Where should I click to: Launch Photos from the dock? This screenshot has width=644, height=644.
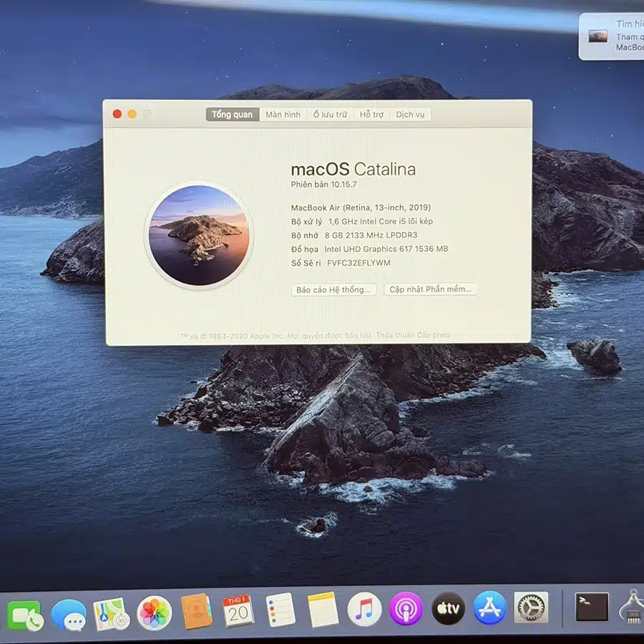click(x=154, y=613)
